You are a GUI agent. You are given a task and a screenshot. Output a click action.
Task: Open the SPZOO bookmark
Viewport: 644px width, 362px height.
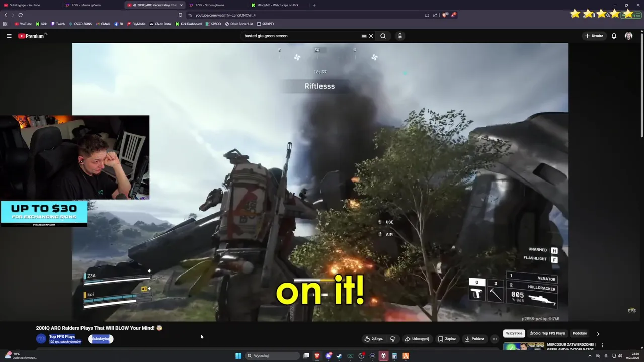click(x=213, y=24)
